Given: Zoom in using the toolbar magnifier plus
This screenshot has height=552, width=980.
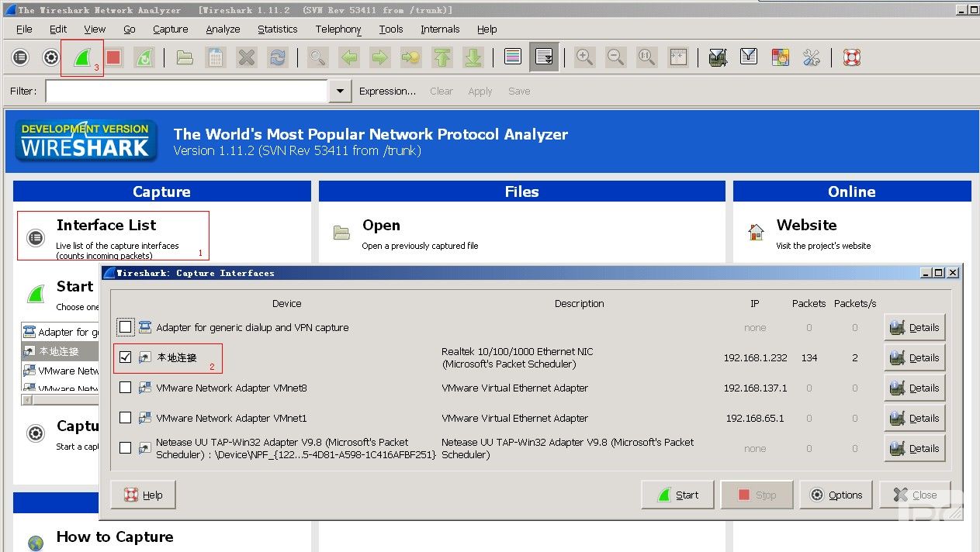Looking at the screenshot, I should point(584,57).
